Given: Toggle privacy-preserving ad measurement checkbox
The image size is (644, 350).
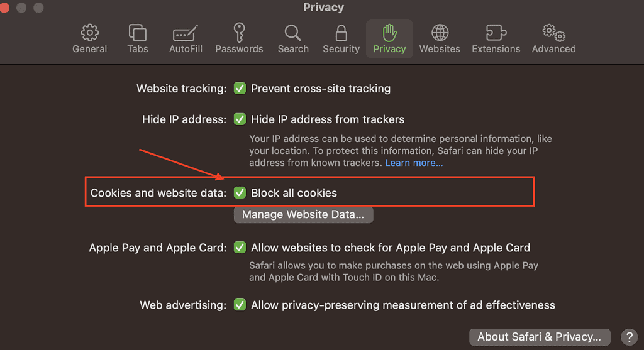Looking at the screenshot, I should coord(240,305).
